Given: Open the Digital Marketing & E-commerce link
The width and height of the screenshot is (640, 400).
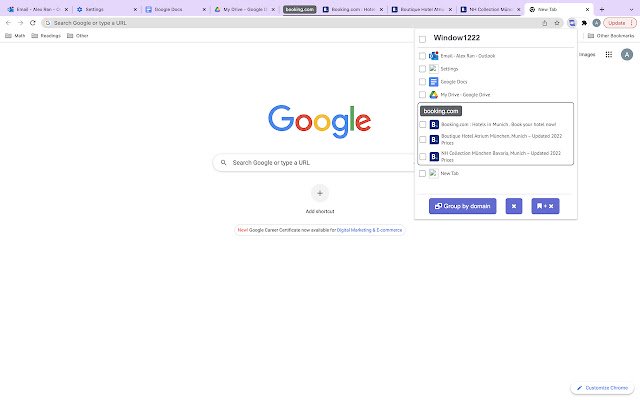Looking at the screenshot, I should pyautogui.click(x=369, y=230).
